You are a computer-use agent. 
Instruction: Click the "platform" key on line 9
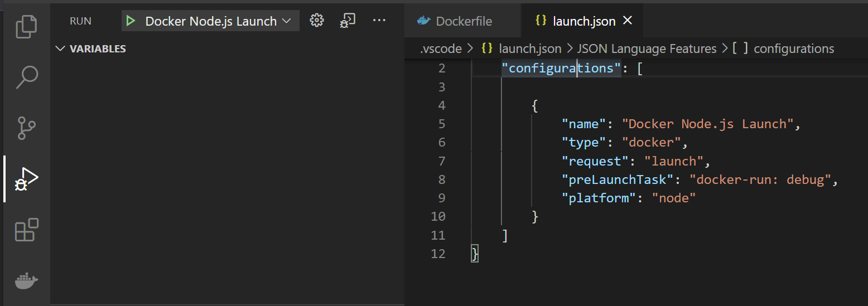tap(599, 198)
